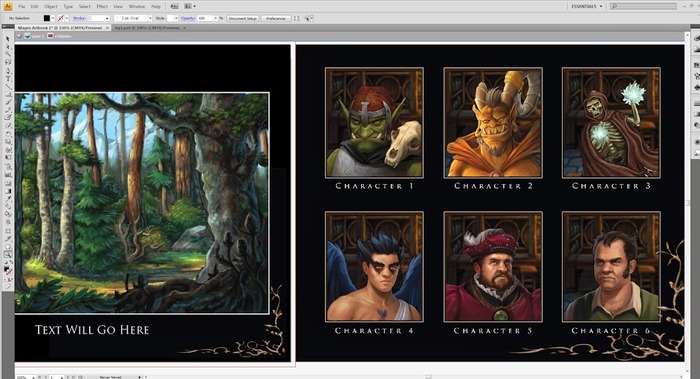Open the topmost panel icon in right dock
This screenshot has height=379, width=700.
(x=696, y=39)
